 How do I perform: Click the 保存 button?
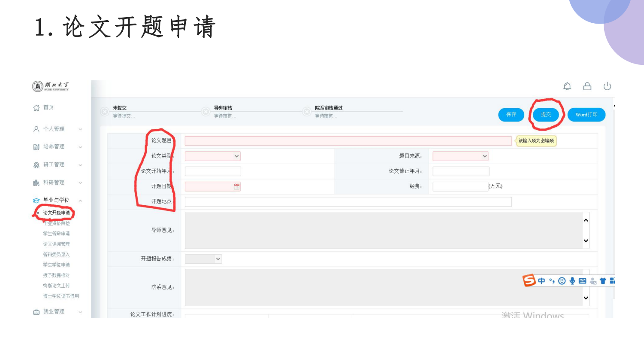511,115
